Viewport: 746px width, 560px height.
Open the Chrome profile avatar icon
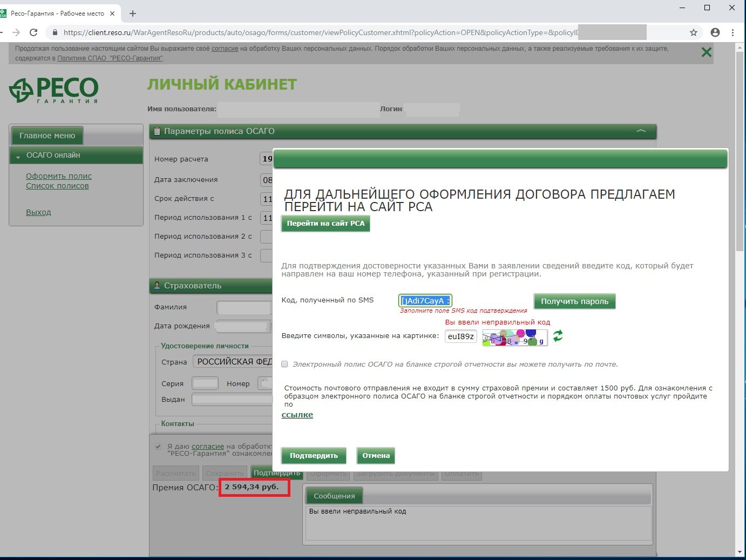715,32
